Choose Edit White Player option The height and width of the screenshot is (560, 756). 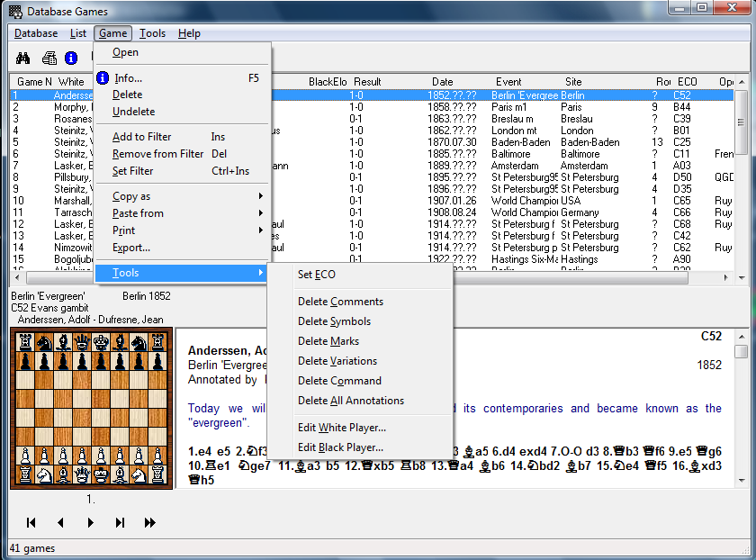pyautogui.click(x=342, y=428)
